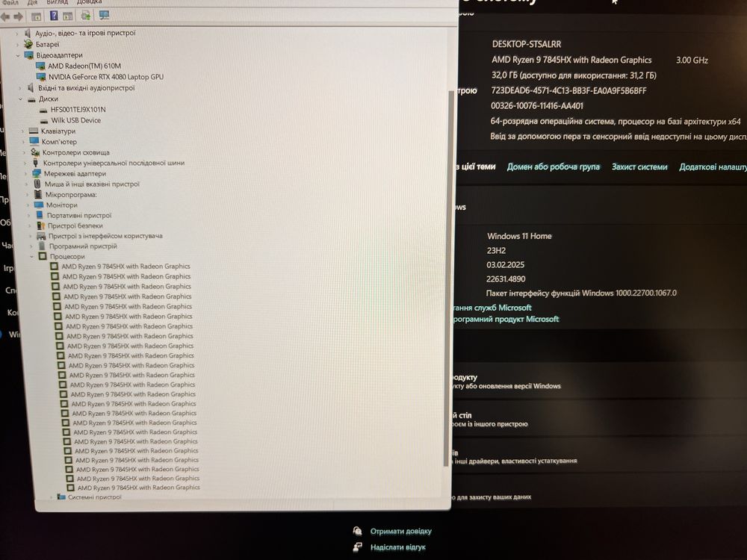747x560 pixels.
Task: Click the processor speed value 3.00 GHz
Action: 692,60
